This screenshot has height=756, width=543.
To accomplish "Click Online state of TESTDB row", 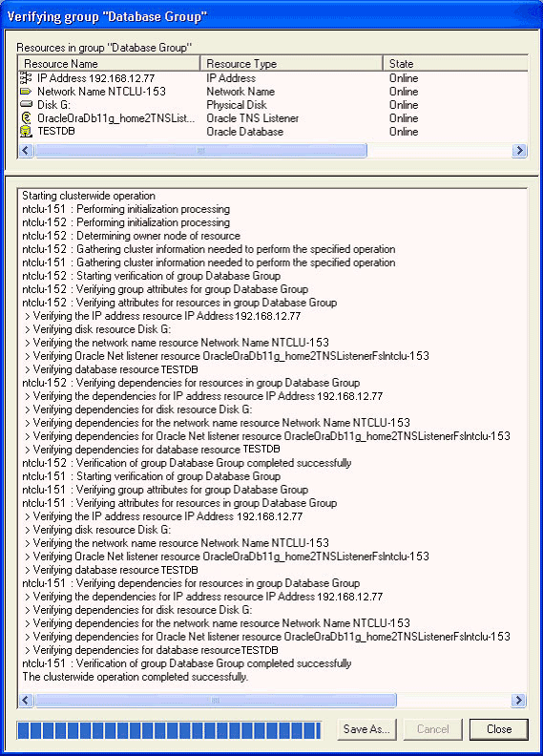I will (404, 132).
